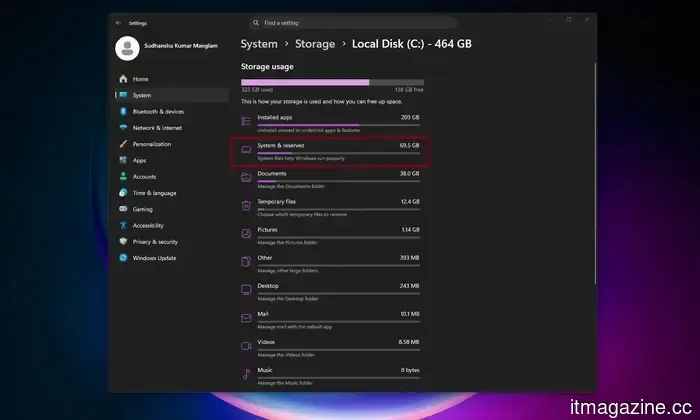Click the Apps grid icon
Screen dimensions: 700x420
pos(123,160)
